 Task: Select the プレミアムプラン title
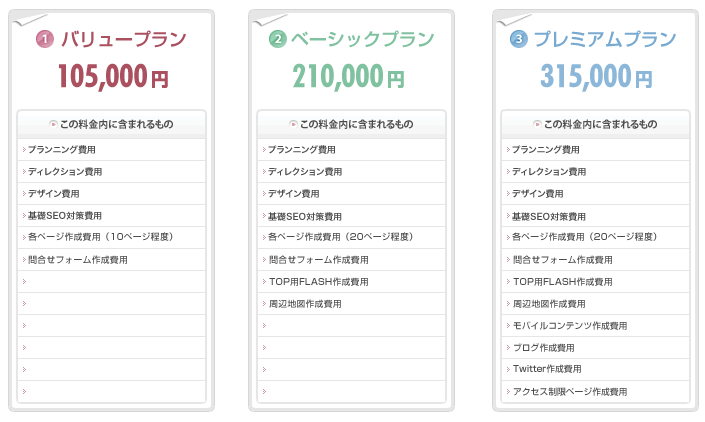point(605,39)
